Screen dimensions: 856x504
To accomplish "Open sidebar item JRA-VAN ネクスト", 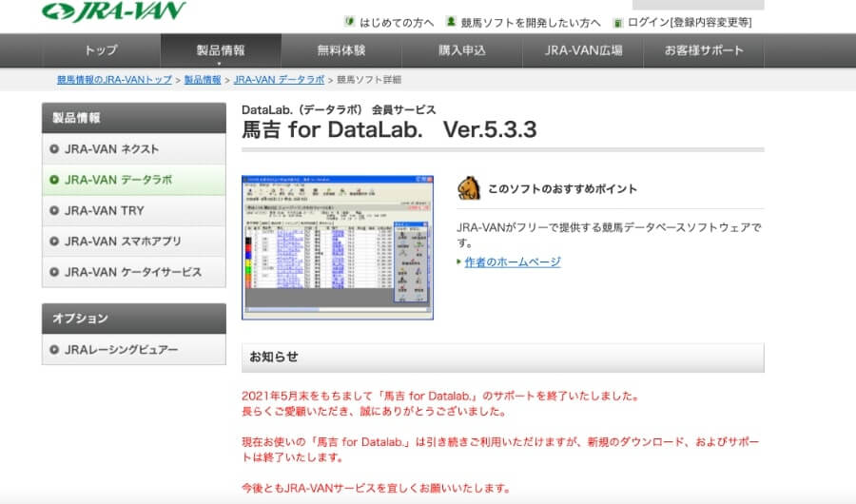I will pos(134,149).
